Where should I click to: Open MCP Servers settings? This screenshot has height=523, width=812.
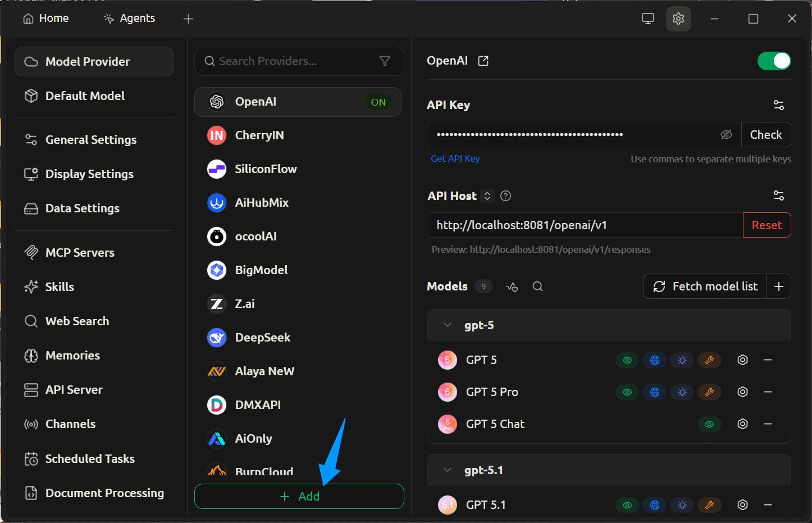(x=94, y=253)
